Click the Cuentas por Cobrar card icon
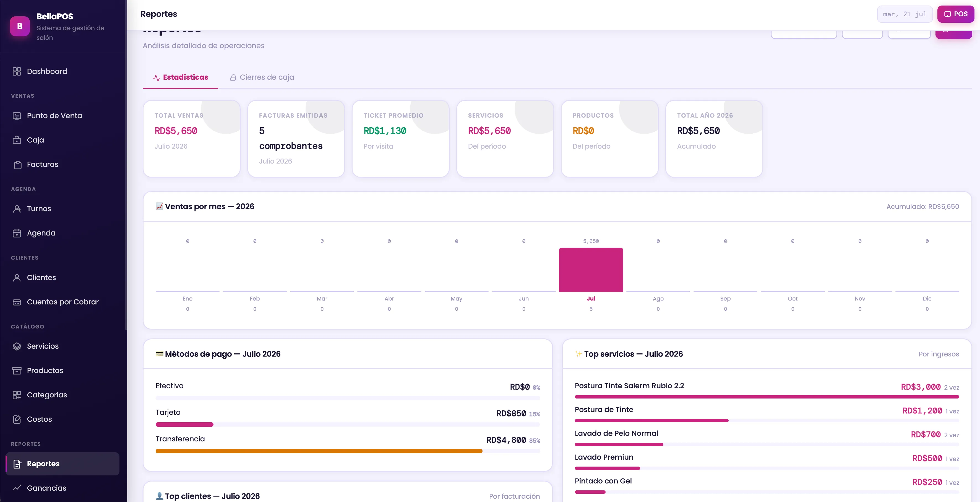The image size is (980, 502). click(x=17, y=302)
